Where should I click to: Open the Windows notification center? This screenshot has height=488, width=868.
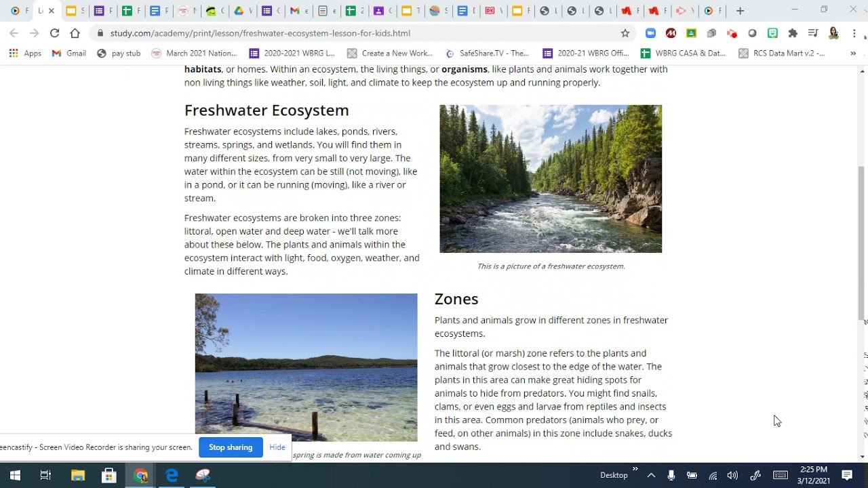click(847, 475)
